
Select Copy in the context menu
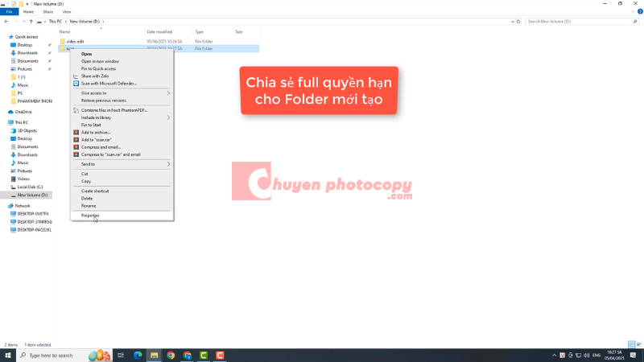tap(122, 181)
